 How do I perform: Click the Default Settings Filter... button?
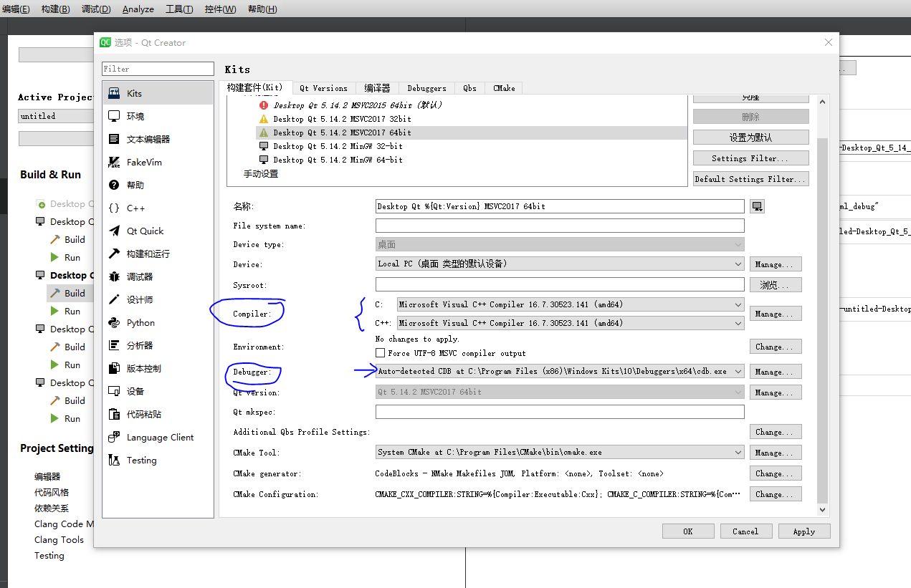(x=750, y=179)
